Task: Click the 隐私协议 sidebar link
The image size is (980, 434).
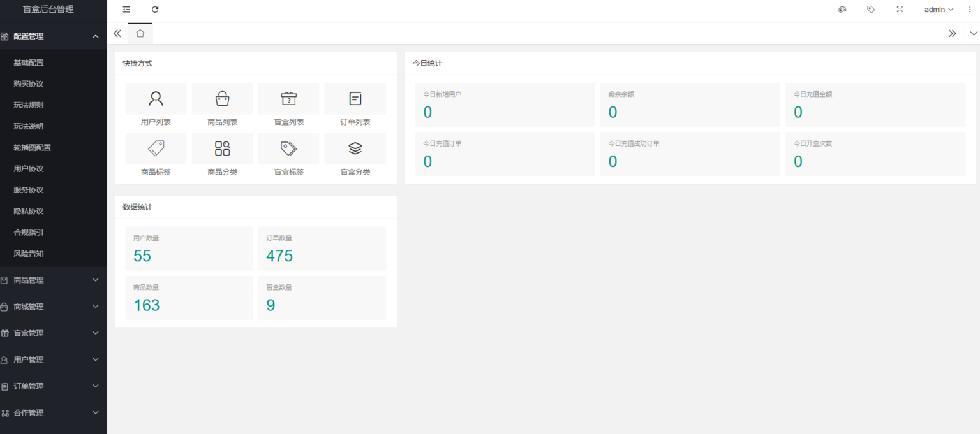Action: [x=29, y=212]
